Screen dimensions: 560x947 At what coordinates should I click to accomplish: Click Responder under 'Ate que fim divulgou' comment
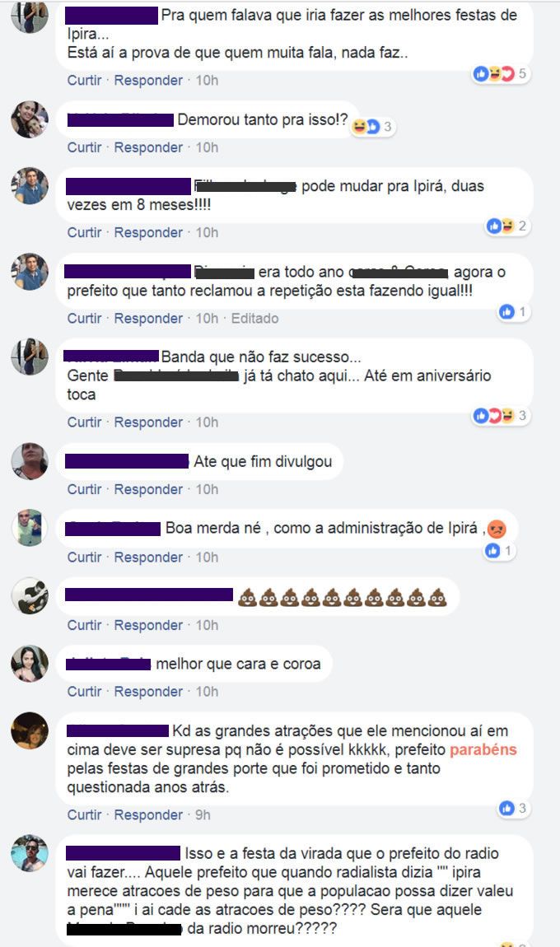[x=148, y=489]
